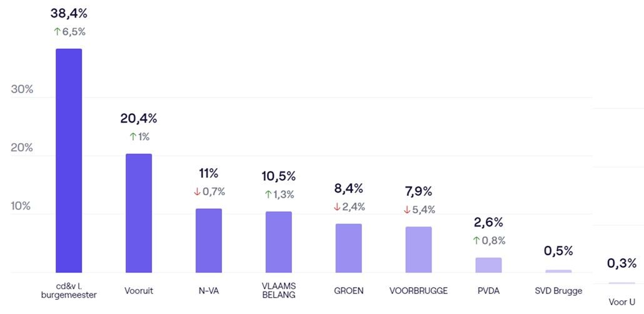Click the red down arrow above GROEN
The width and height of the screenshot is (644, 314).
[337, 206]
